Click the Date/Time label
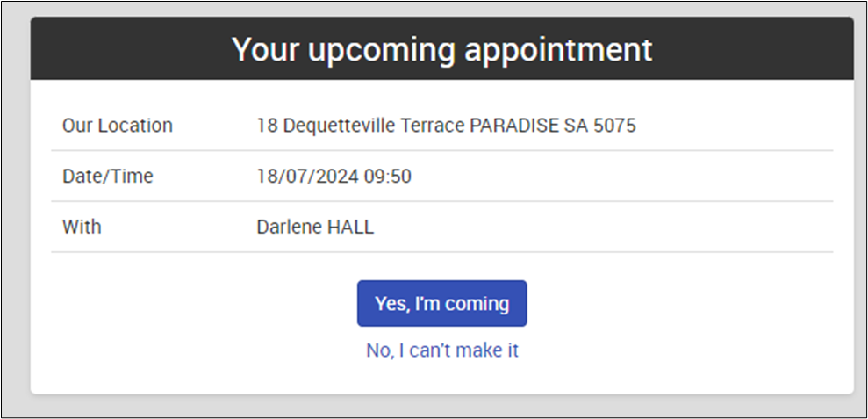Viewport: 868px width, 419px height. pyautogui.click(x=107, y=177)
